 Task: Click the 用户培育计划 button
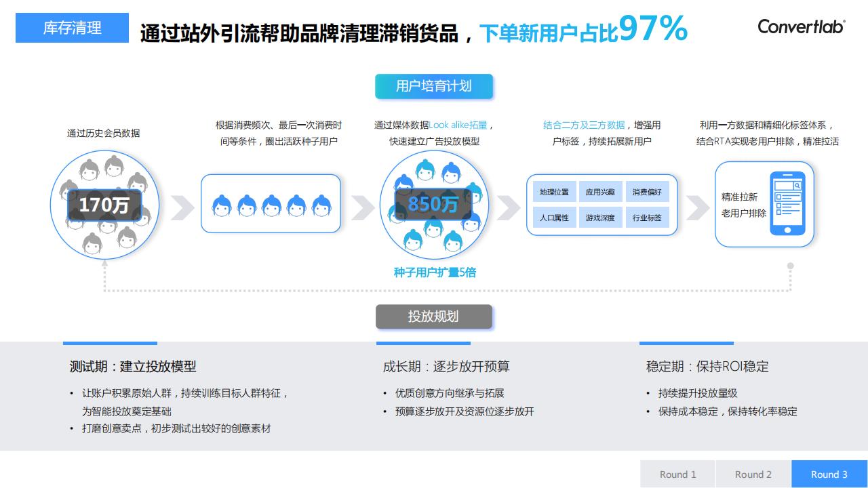(x=434, y=86)
